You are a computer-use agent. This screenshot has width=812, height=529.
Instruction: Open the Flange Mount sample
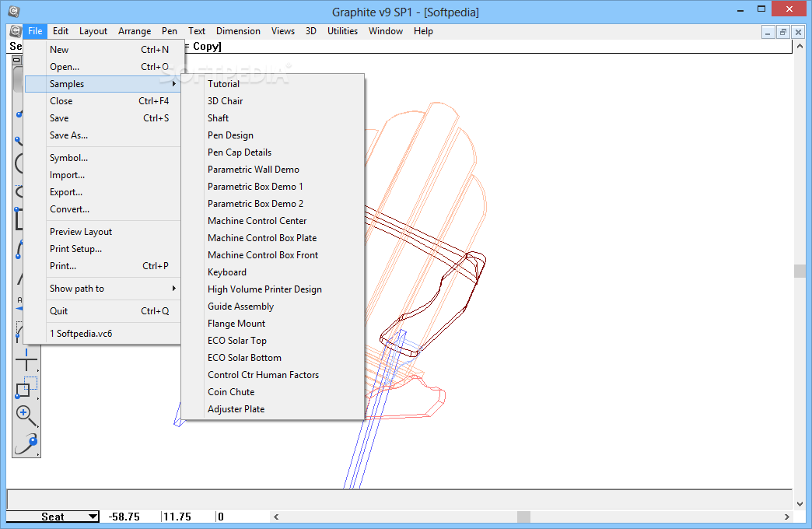(x=273, y=324)
